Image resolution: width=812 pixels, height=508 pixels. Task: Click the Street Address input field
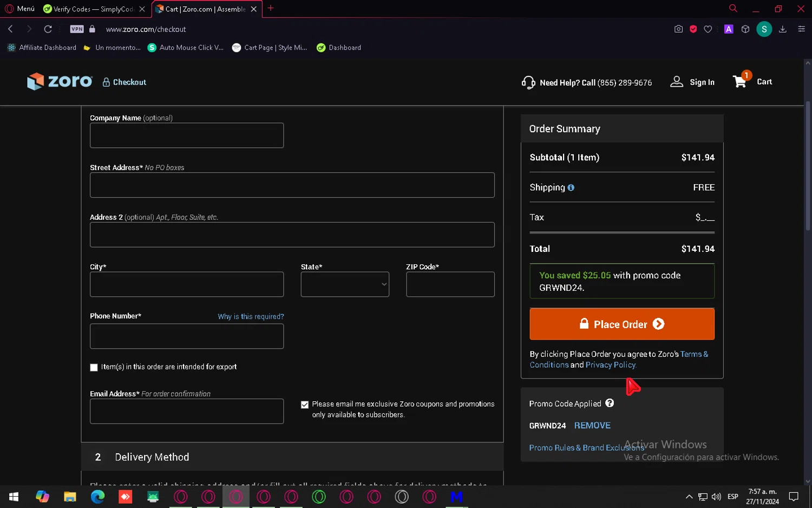point(292,185)
